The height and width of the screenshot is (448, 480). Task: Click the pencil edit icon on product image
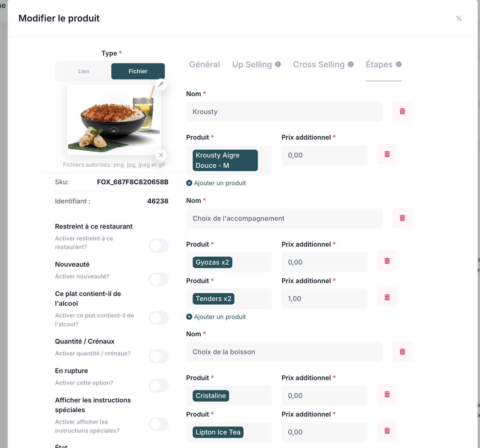pyautogui.click(x=161, y=84)
